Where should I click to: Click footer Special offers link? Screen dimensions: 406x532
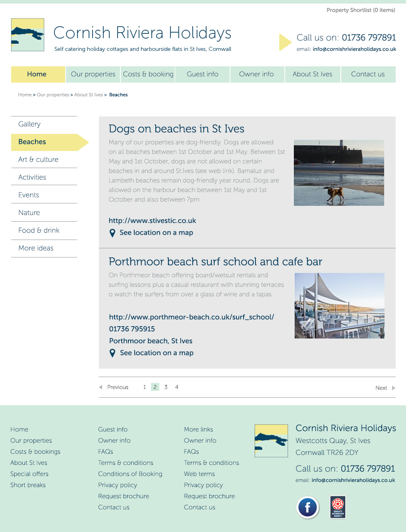pos(29,474)
